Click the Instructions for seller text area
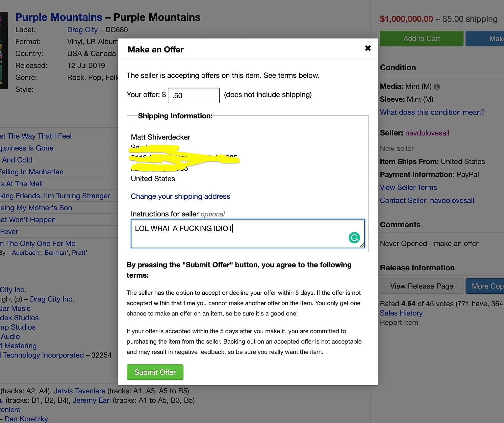 [248, 233]
